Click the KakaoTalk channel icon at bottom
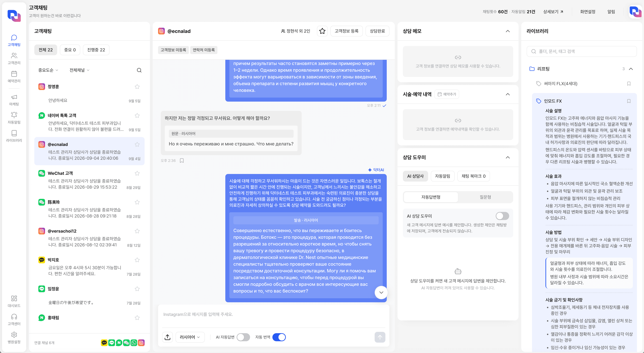The image size is (644, 353). tap(104, 343)
